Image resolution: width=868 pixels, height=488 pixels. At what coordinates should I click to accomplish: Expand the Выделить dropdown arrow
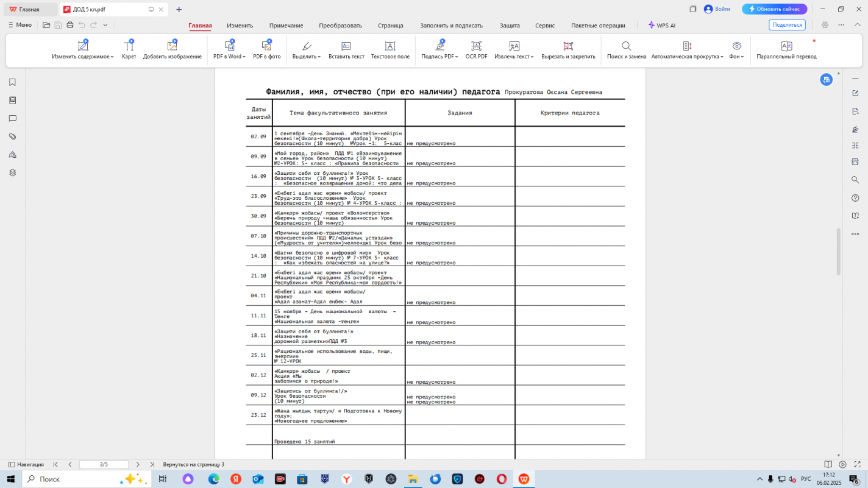point(319,57)
